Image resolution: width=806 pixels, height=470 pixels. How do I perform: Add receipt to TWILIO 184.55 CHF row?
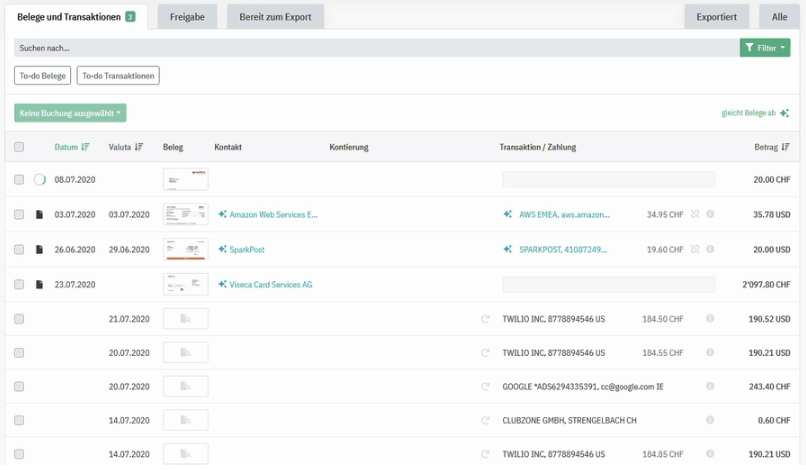pyautogui.click(x=186, y=353)
